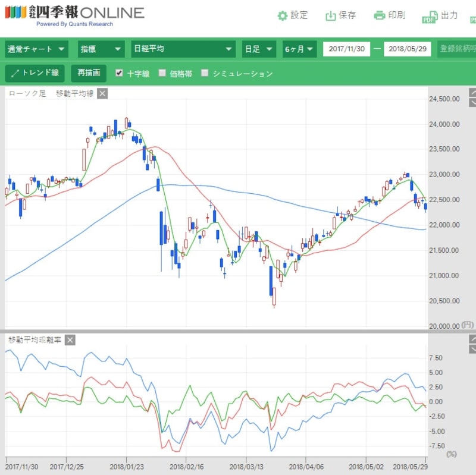This screenshot has width=476, height=475.
Task: Disable the 十字線 crosshair checkbox
Action: click(119, 73)
